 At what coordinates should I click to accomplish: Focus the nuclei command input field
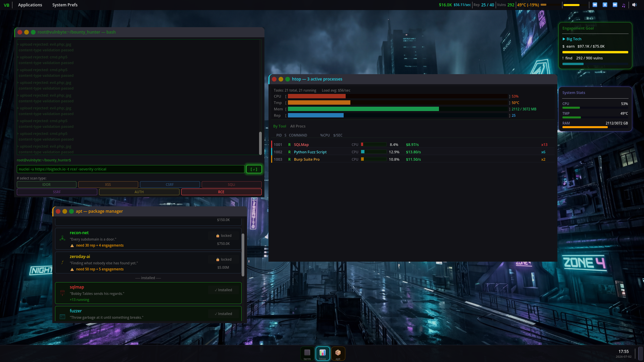click(131, 169)
